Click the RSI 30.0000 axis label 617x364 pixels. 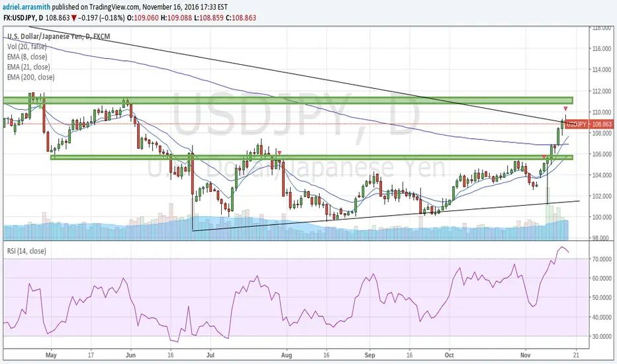click(602, 336)
